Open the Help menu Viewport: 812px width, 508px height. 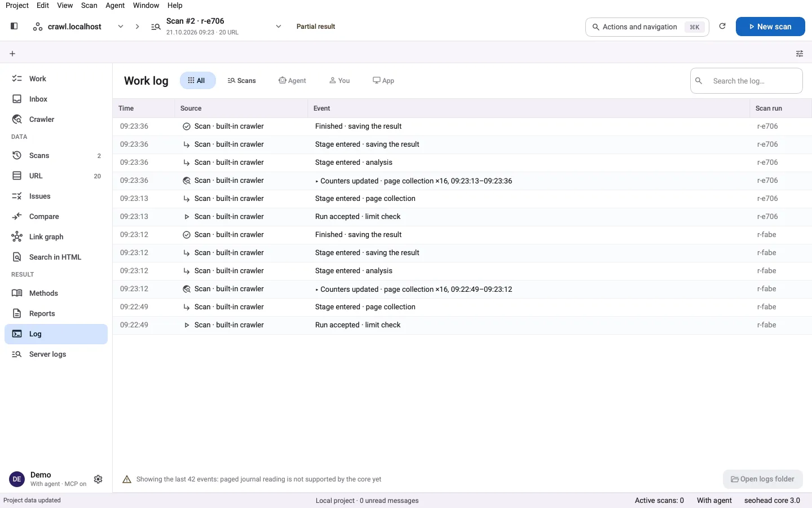click(x=175, y=6)
